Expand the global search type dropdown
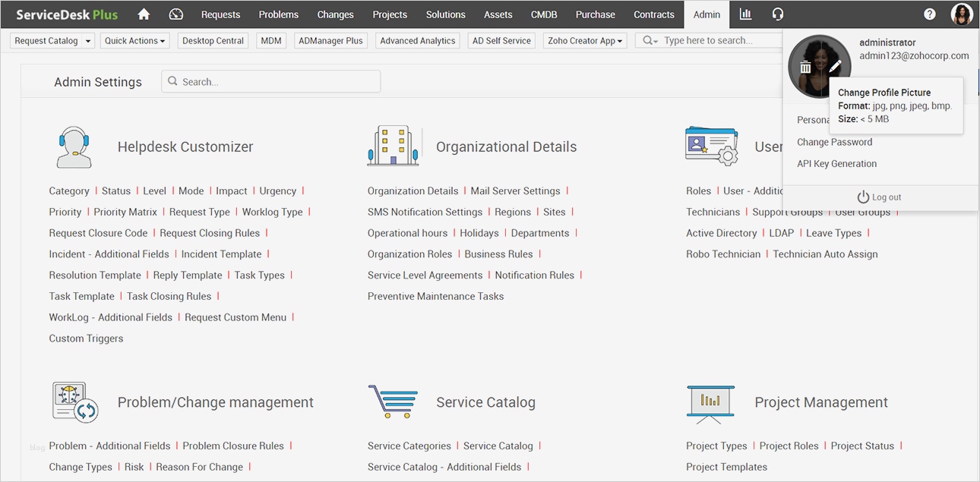This screenshot has height=482, width=980. (x=650, y=41)
